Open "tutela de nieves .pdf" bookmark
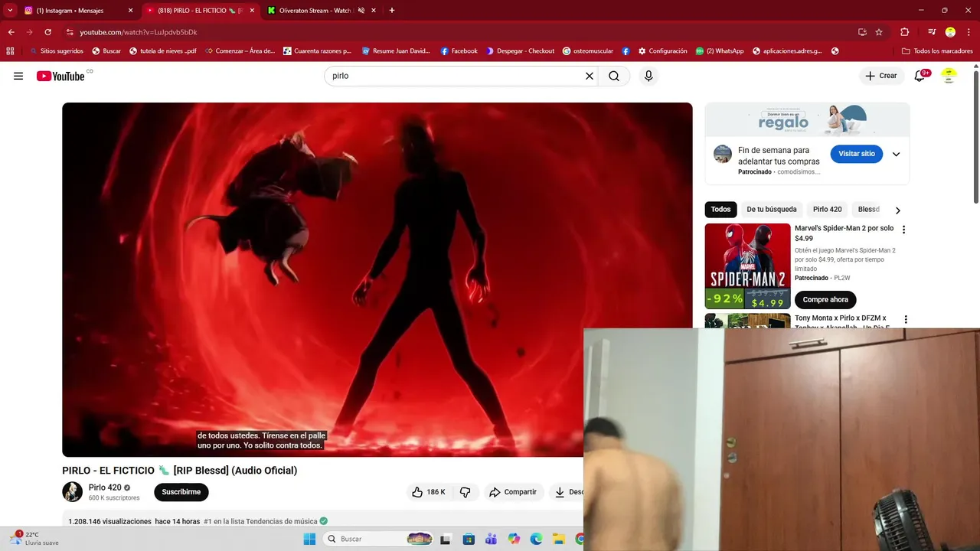The width and height of the screenshot is (980, 551). [162, 51]
